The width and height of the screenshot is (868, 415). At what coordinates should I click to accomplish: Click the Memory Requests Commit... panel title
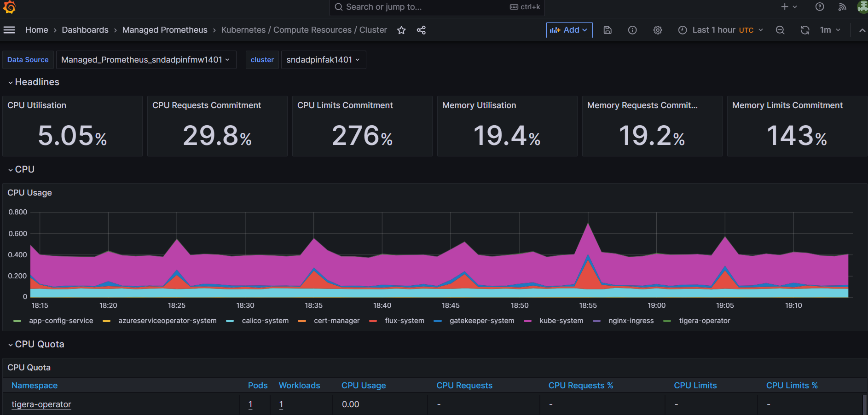(642, 105)
